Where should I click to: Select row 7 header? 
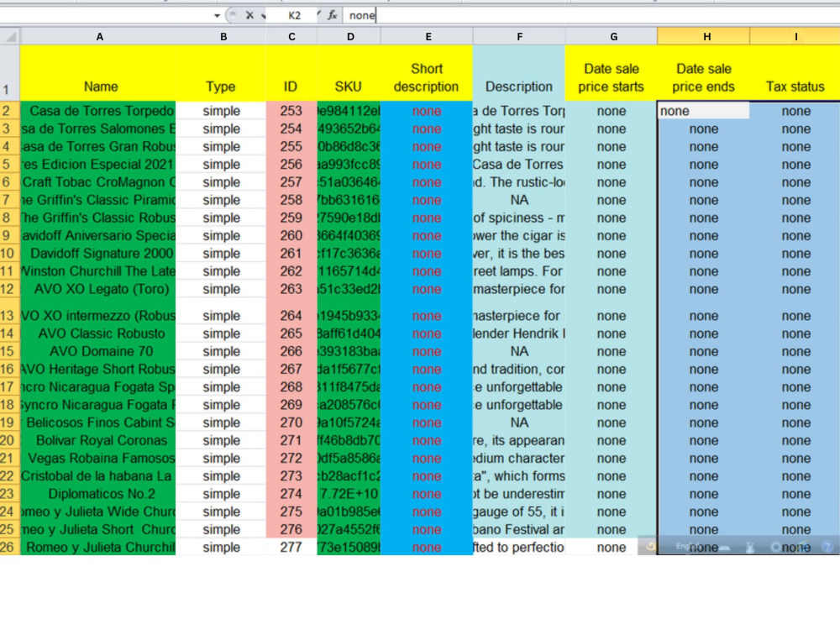pos(9,200)
